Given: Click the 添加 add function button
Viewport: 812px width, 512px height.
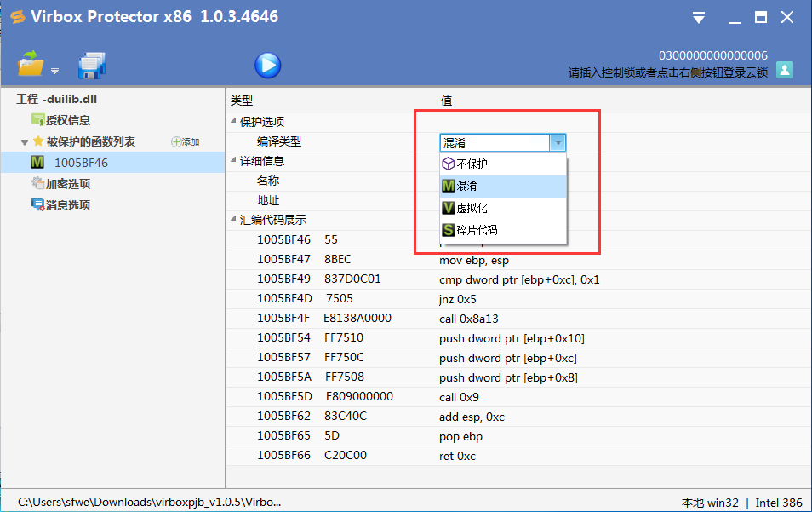Looking at the screenshot, I should tap(186, 141).
